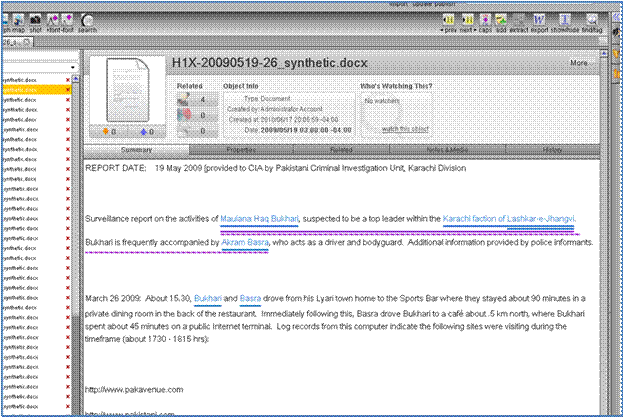Click the Date value 2009/05/19 in Object Info

click(x=306, y=130)
